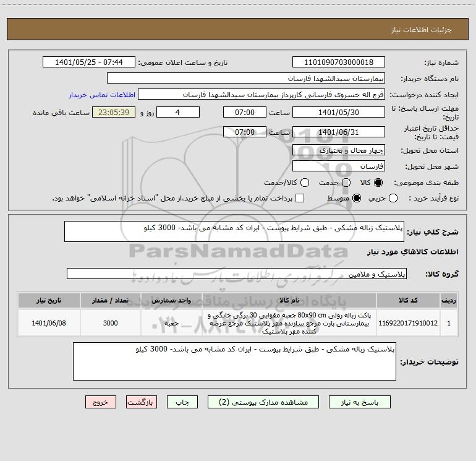The image size is (476, 461).
Task: Click the خروج exit button
Action: click(x=101, y=402)
